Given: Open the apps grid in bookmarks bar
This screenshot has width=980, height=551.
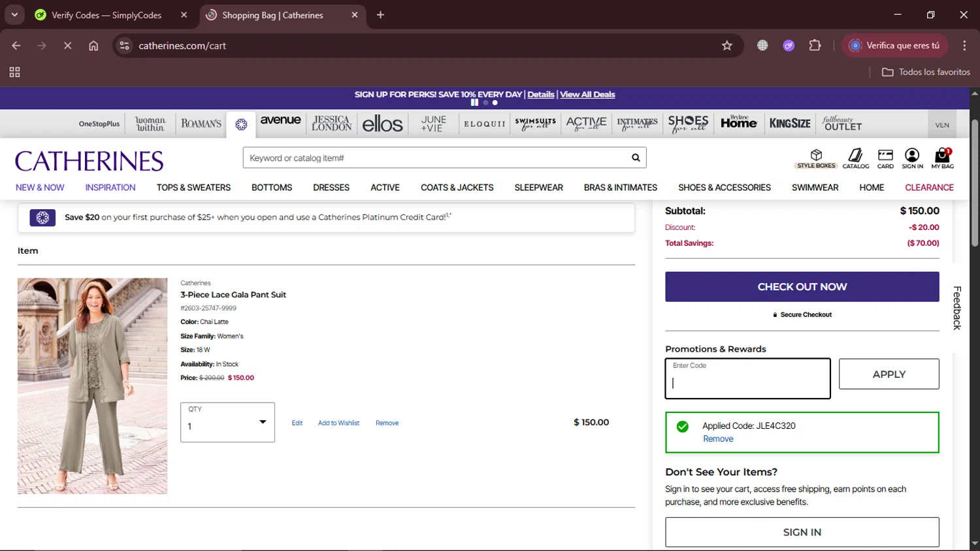Looking at the screenshot, I should [x=14, y=72].
